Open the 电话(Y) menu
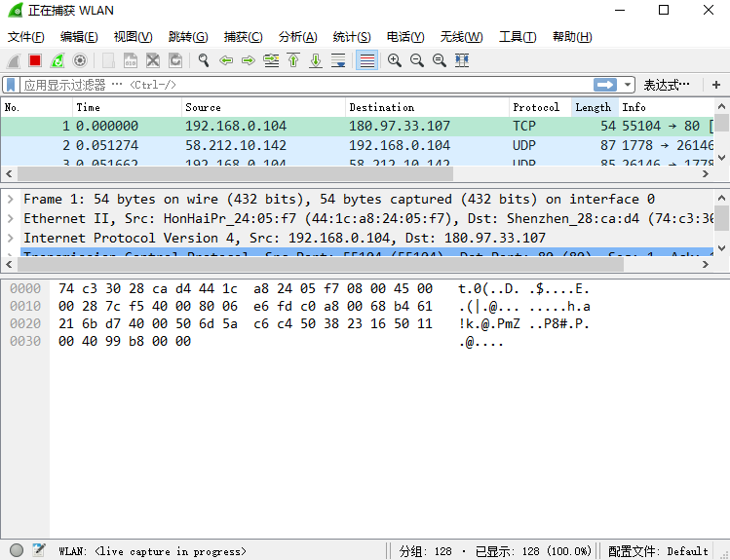730x560 pixels. pos(405,37)
